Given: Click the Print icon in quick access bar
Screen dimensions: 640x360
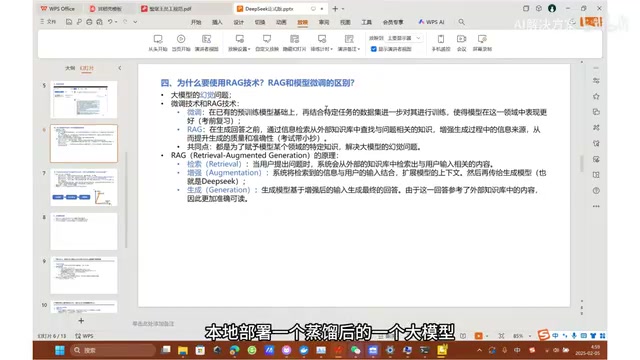Looking at the screenshot, I should 89,22.
